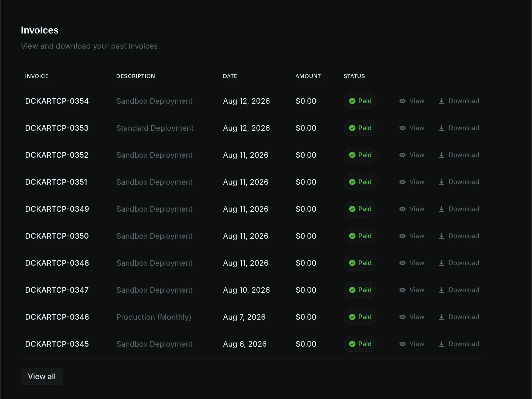The width and height of the screenshot is (532, 399).
Task: Click the green check icon in DCKARTCP-0354's Paid badge
Action: pos(352,101)
